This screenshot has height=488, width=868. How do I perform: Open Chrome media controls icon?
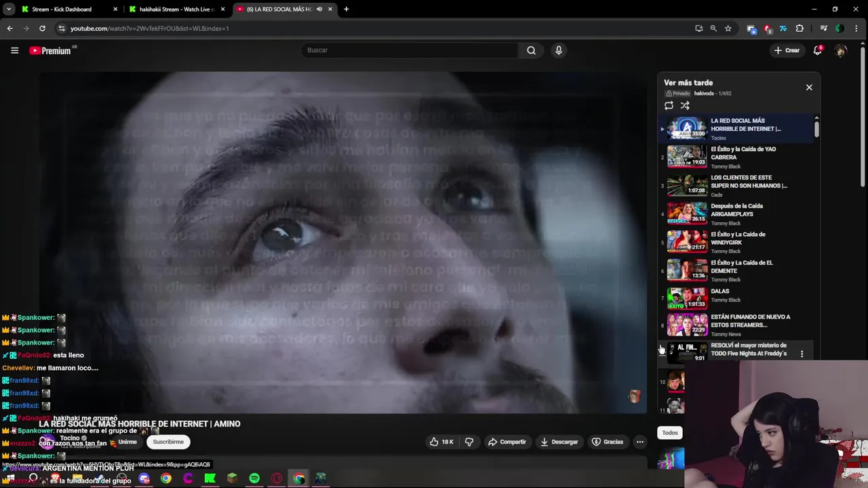[824, 28]
